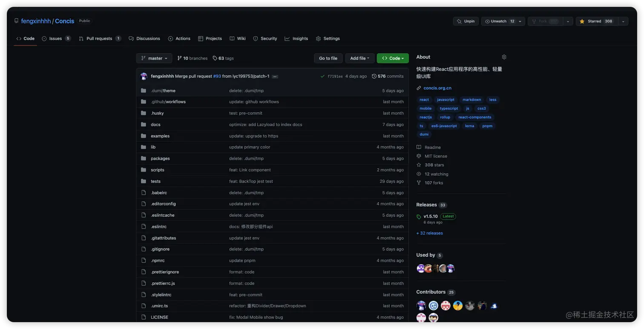Open the .dumi/theme folder

point(163,91)
